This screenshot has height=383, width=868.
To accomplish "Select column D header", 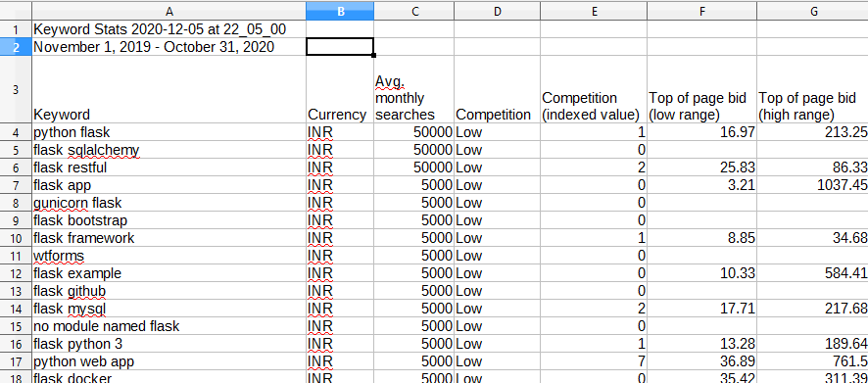I will 497,11.
